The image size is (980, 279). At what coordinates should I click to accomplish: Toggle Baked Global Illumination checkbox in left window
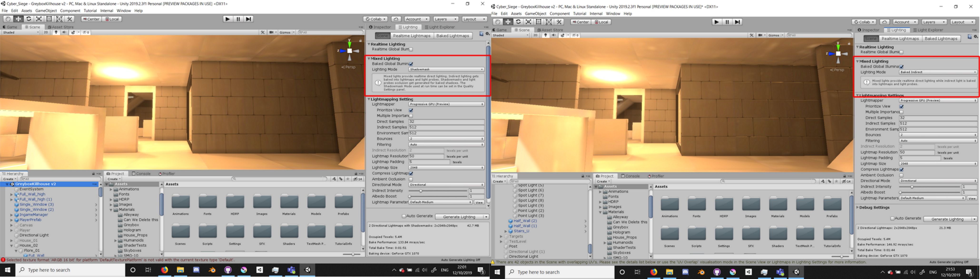coord(411,64)
